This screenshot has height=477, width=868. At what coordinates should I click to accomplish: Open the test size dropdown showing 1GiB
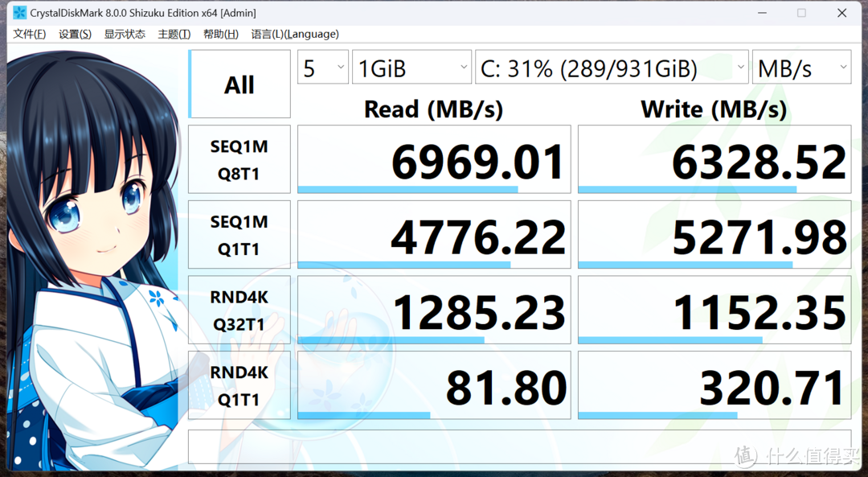click(x=411, y=67)
